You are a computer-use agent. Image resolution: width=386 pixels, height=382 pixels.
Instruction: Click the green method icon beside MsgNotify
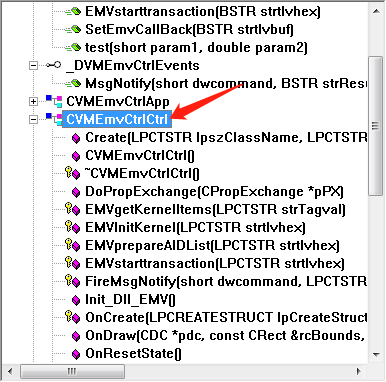(x=73, y=84)
